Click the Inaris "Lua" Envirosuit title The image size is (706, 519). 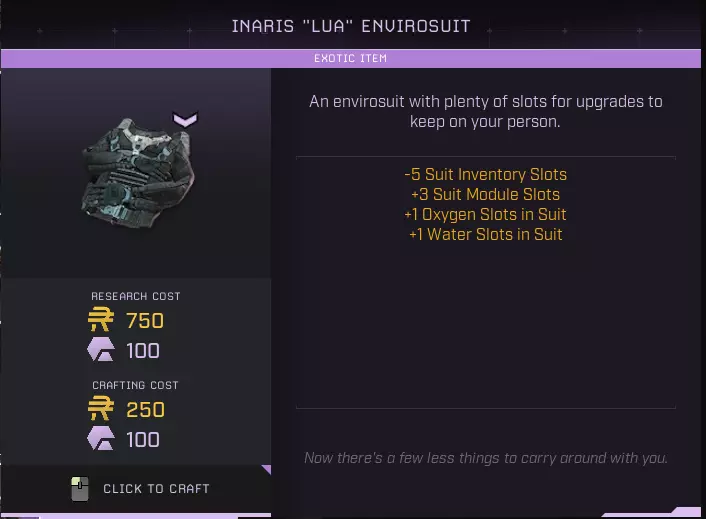point(351,26)
